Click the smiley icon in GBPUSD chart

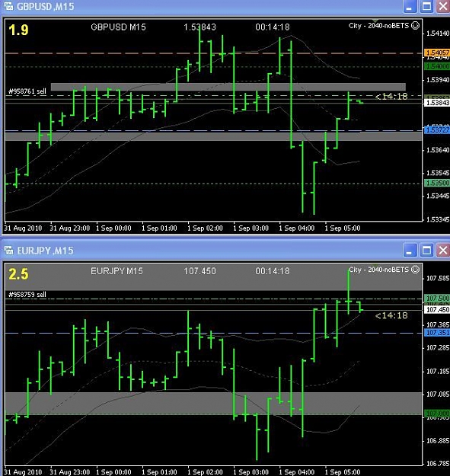pyautogui.click(x=415, y=25)
